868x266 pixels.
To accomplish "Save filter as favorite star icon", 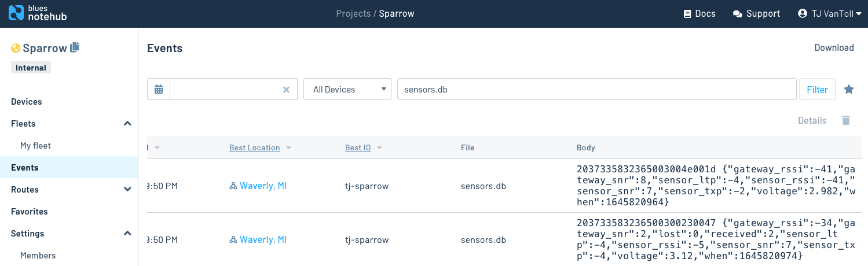I will 849,90.
